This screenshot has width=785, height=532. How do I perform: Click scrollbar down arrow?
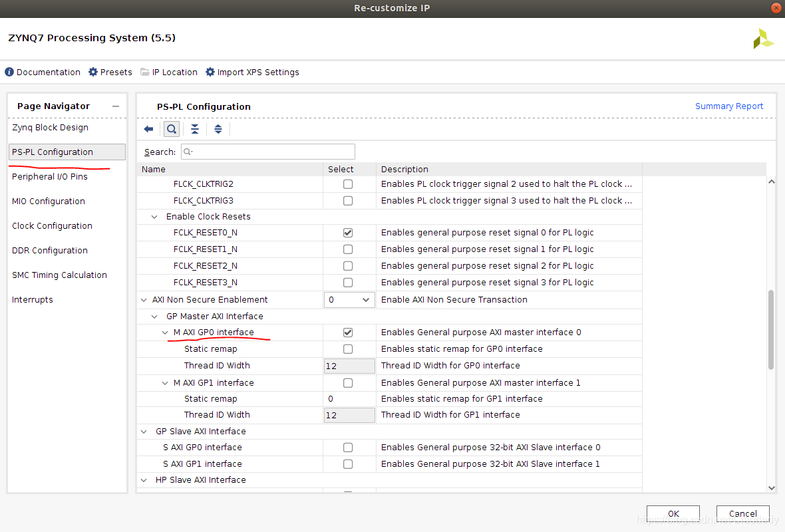(x=772, y=488)
